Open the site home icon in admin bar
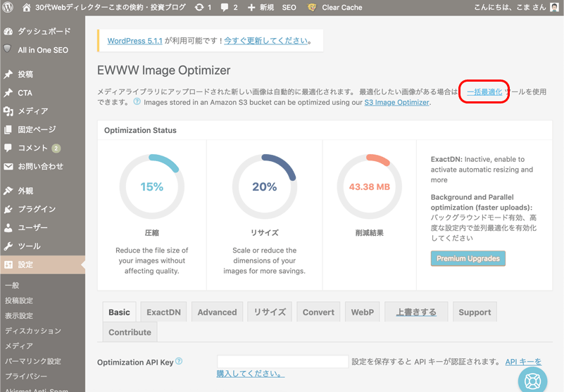This screenshot has height=392, width=564. [x=26, y=7]
